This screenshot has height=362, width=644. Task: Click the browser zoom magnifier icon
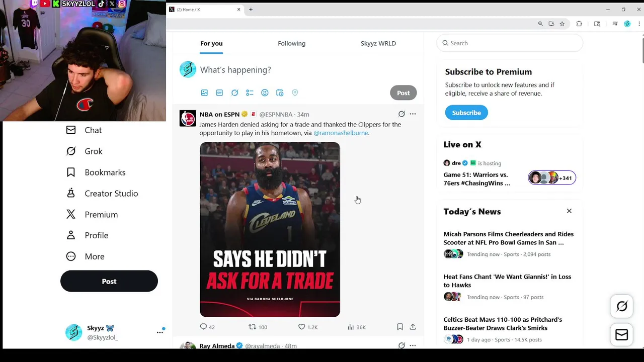coord(540,24)
